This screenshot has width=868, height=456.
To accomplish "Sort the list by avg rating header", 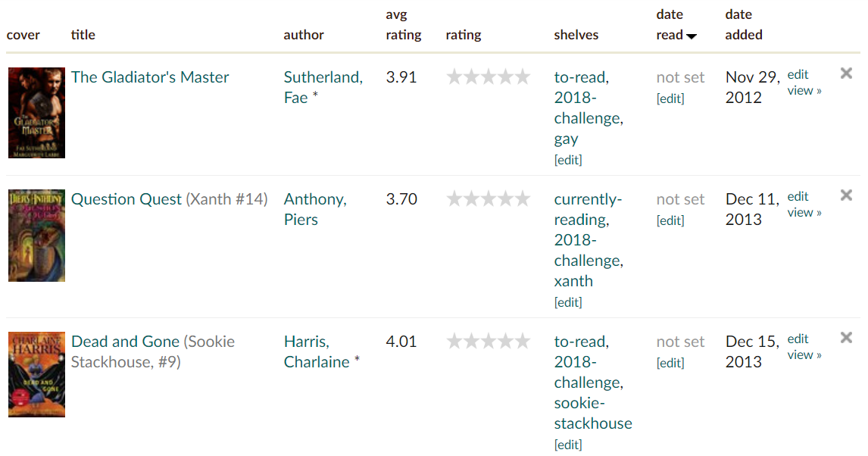I will (403, 35).
